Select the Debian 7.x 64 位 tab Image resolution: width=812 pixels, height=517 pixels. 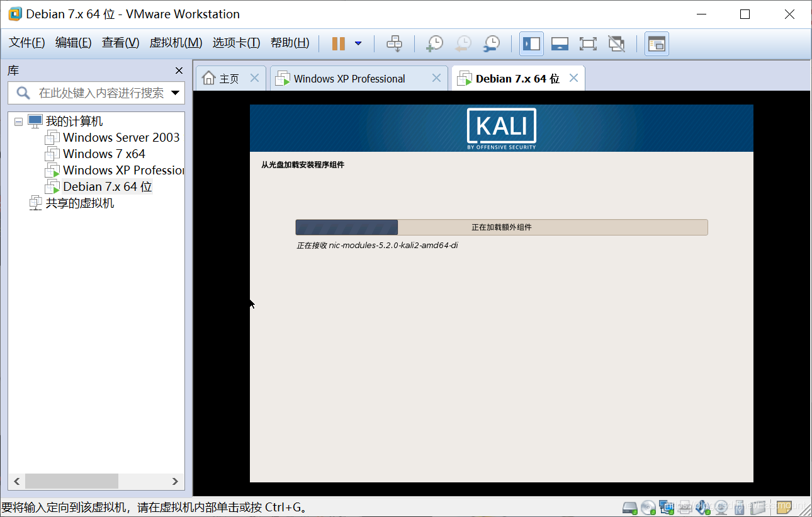pos(517,79)
